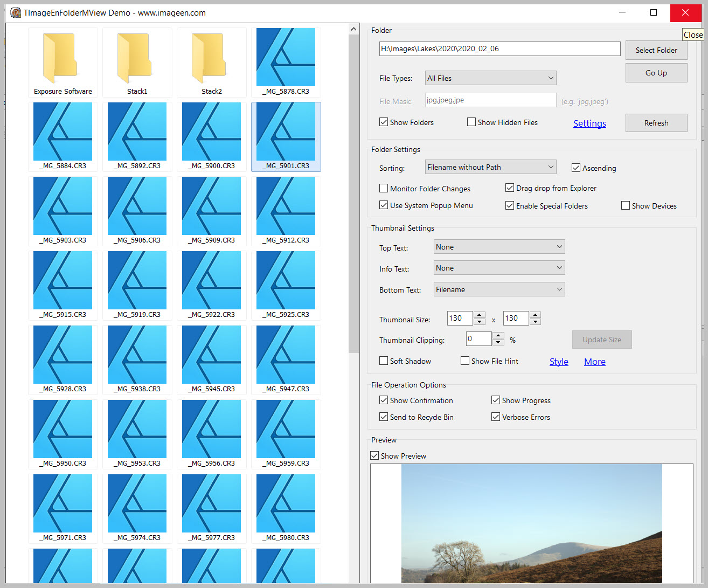Select the _MG_5928.CR3 file thumbnail
Screen dimensions: 708x588
pos(63,360)
